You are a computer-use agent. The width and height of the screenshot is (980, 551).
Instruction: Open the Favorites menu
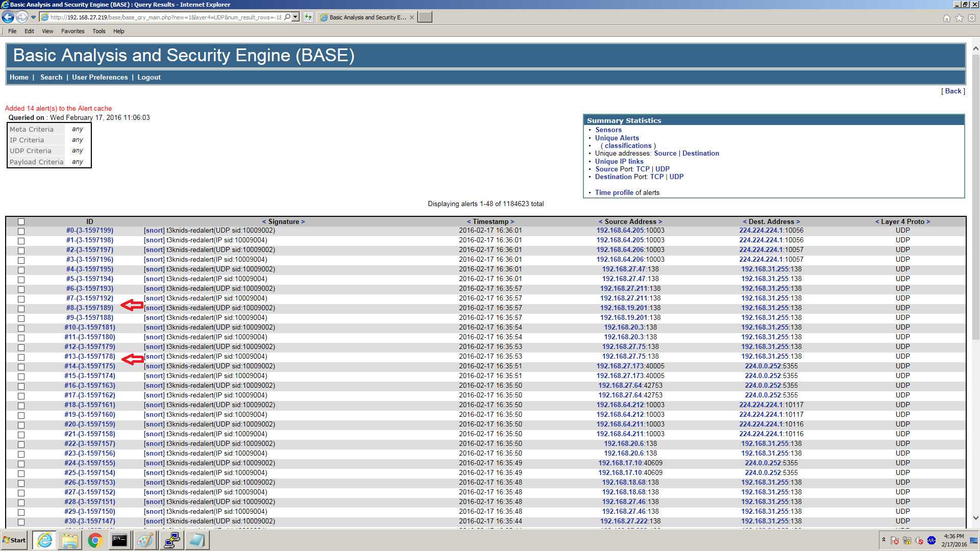[x=72, y=31]
